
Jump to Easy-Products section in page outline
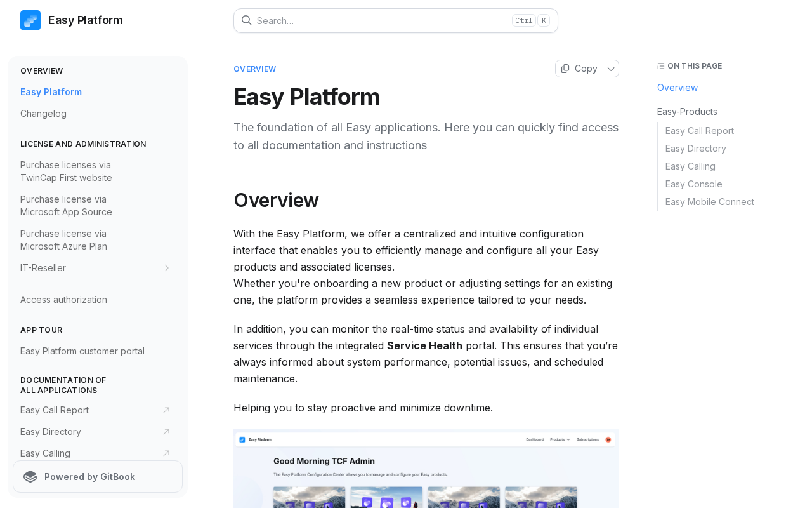687,112
